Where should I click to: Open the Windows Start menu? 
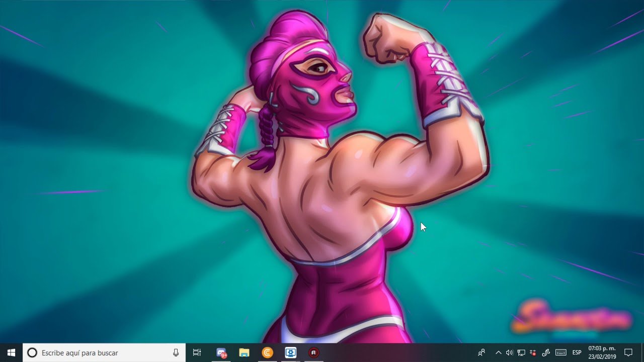[11, 352]
